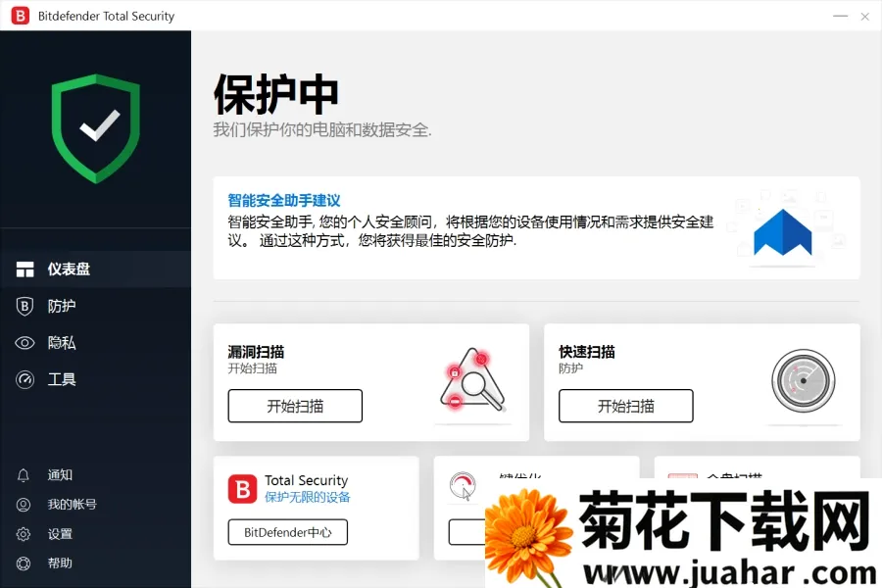Click the vulnerability scan magnifier illustration

[471, 380]
